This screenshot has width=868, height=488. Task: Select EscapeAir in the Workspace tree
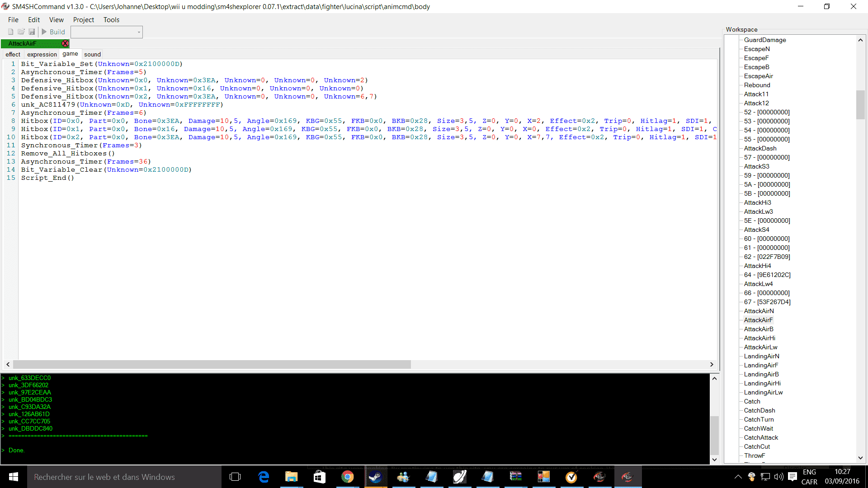[x=759, y=76]
